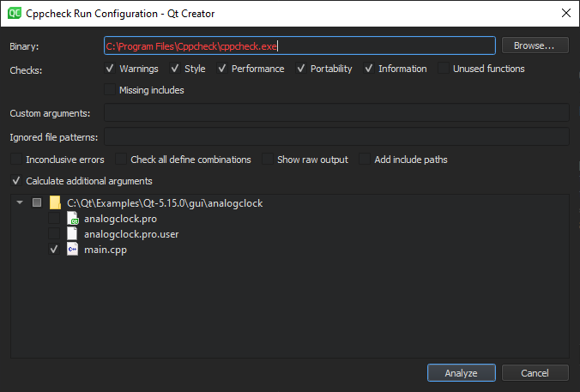The image size is (580, 392).
Task: Enable Show raw output option
Action: [268, 160]
